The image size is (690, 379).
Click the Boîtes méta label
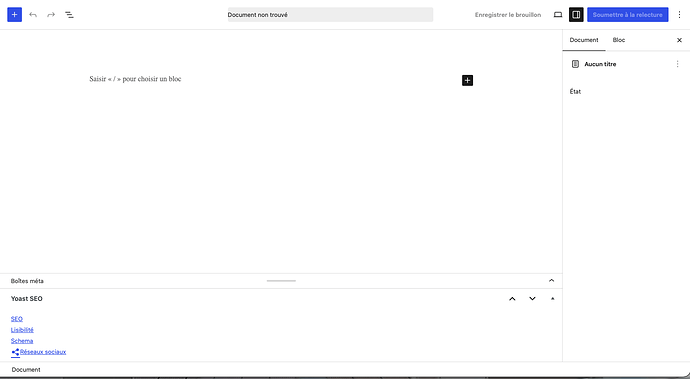coord(27,281)
